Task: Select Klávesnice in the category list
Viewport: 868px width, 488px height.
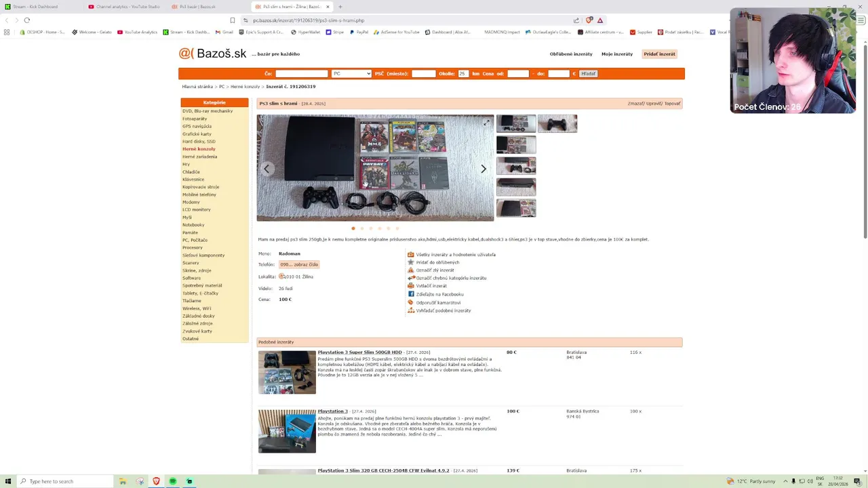Action: [x=193, y=180]
